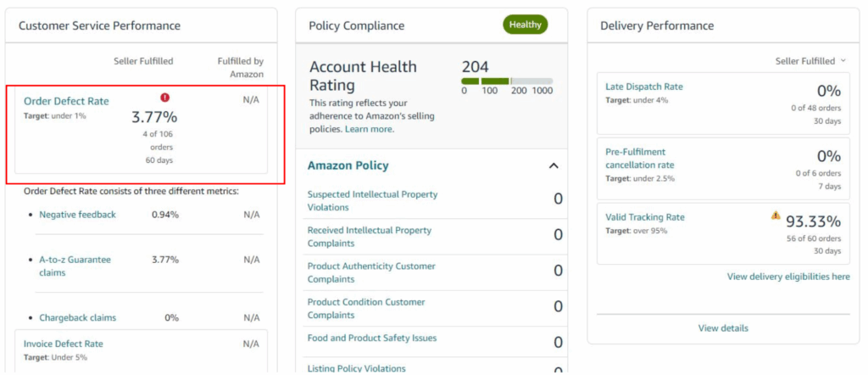
Task: Open A-to-z Guarantee claims link
Action: 75,266
